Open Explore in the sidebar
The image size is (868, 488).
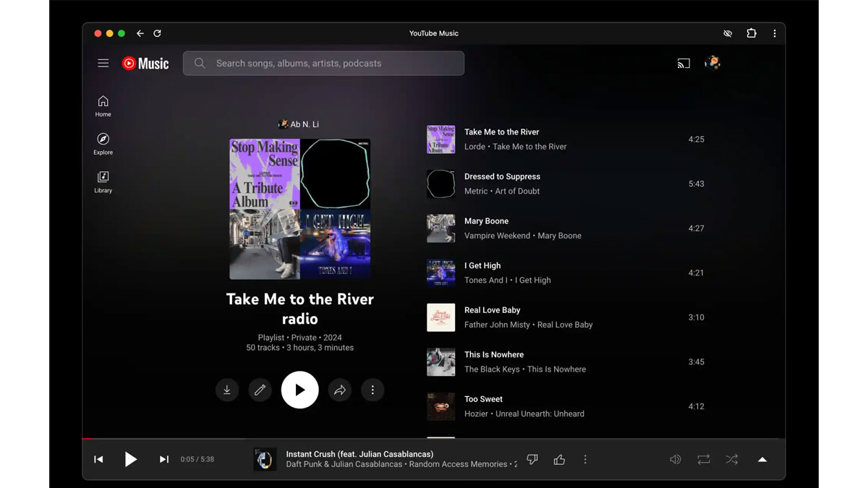103,144
